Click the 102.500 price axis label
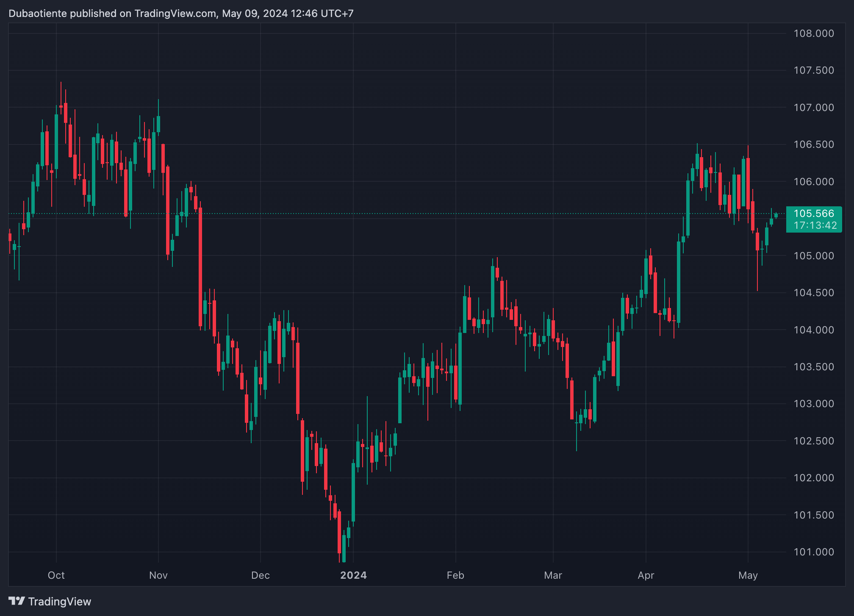Screen dimensions: 854x616 tap(814, 441)
